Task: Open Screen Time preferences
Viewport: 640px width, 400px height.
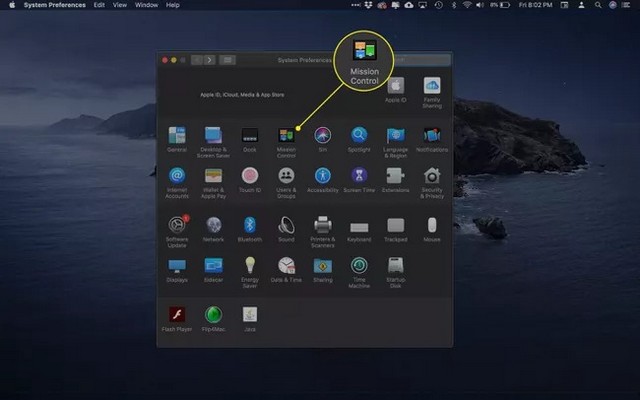Action: pos(359,180)
